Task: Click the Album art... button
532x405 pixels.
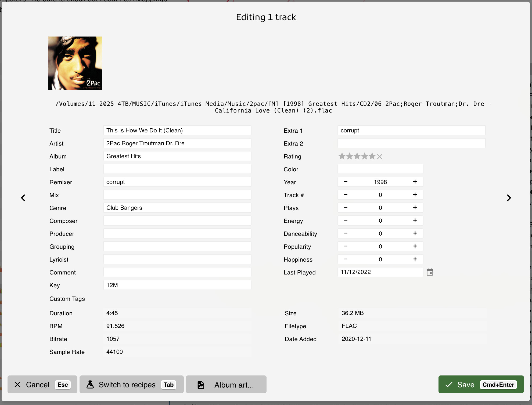Action: click(226, 385)
